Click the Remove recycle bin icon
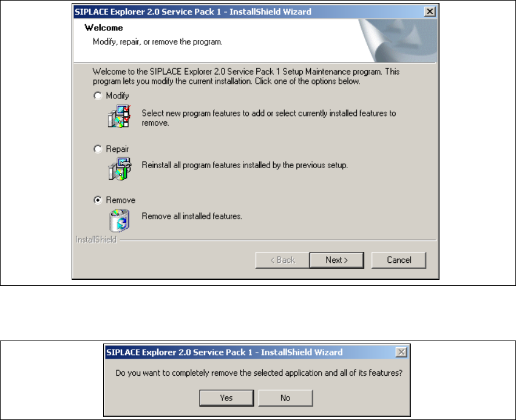 coord(120,220)
